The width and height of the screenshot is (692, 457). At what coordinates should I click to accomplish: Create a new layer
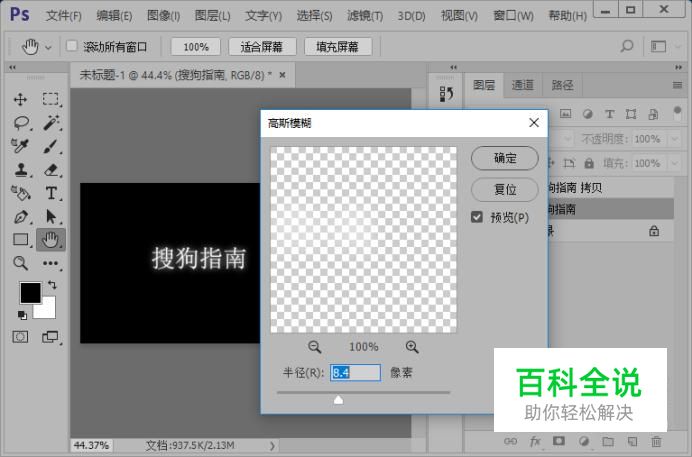tap(632, 441)
